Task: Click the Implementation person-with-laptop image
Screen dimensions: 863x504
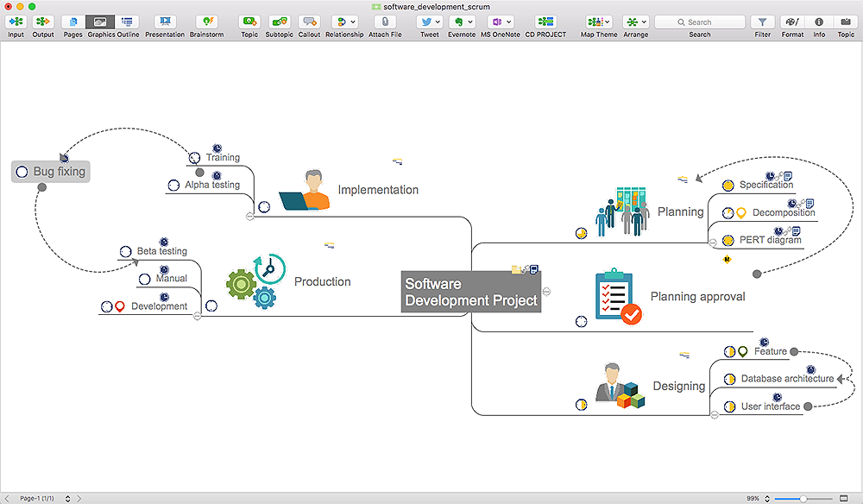Action: point(305,190)
